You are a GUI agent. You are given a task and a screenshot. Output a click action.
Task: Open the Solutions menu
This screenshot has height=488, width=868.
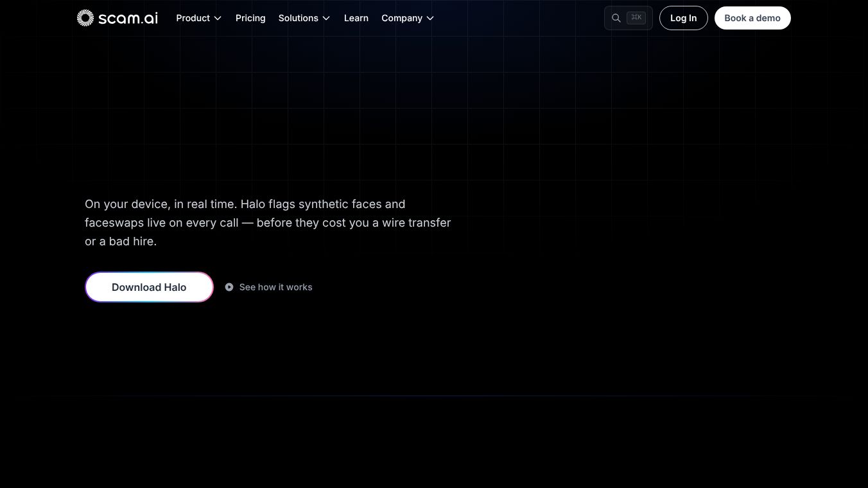pos(304,18)
